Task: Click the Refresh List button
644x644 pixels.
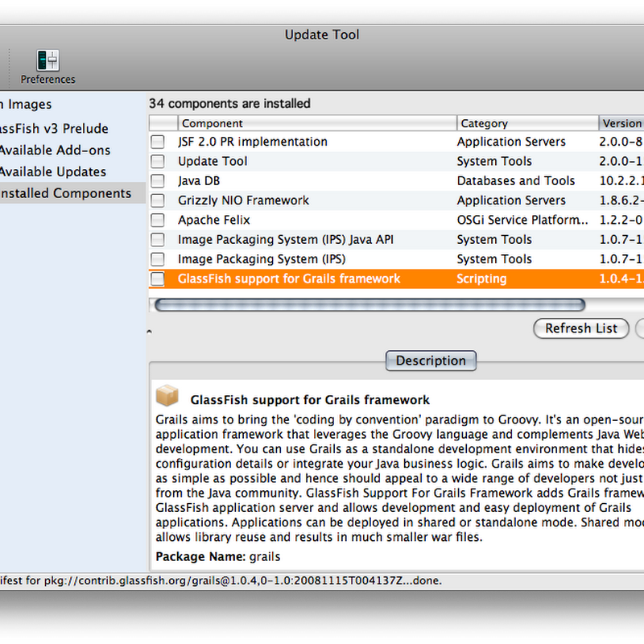Action: (581, 328)
